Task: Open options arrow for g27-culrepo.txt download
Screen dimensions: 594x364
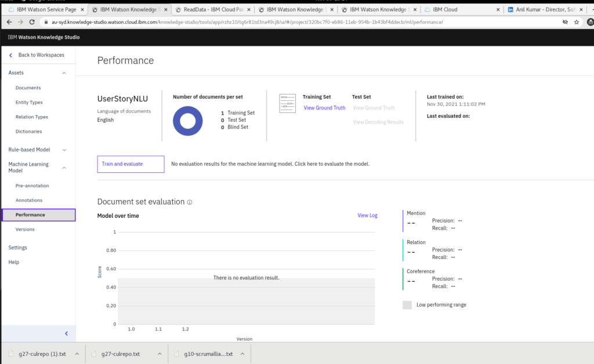Action: [160, 354]
